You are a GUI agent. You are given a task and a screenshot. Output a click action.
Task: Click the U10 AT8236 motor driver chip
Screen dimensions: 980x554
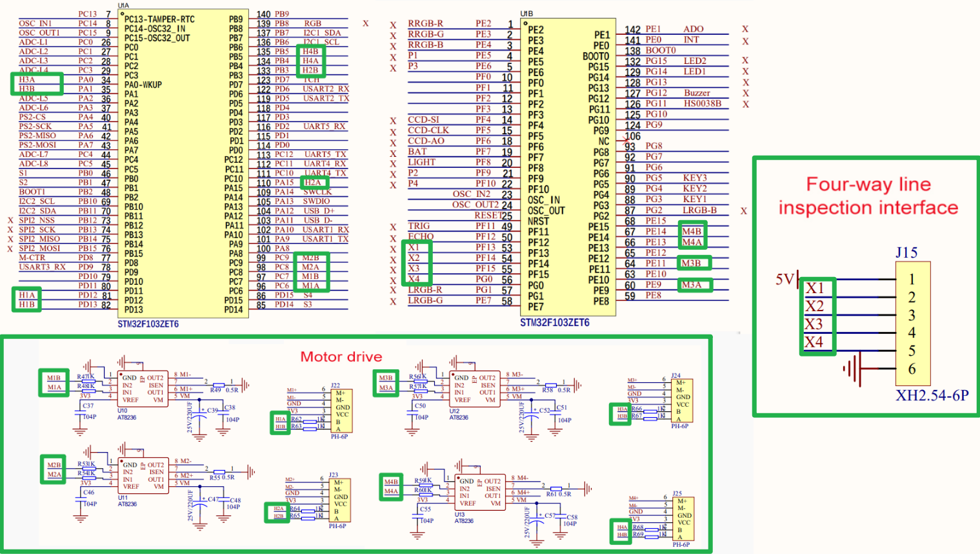143,389
